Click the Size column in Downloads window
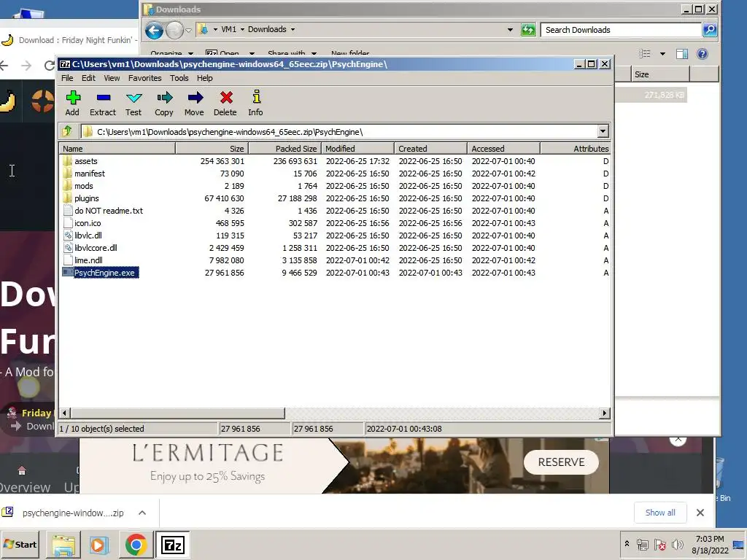 tap(660, 74)
